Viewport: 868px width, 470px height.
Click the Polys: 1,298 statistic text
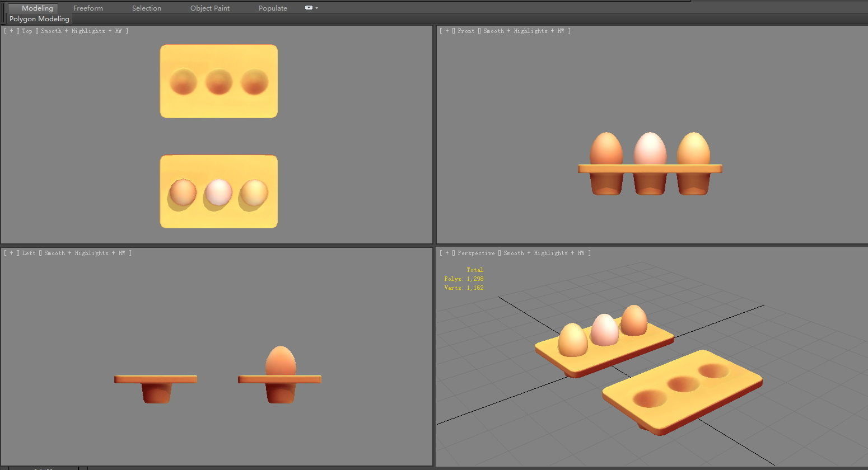pos(464,279)
